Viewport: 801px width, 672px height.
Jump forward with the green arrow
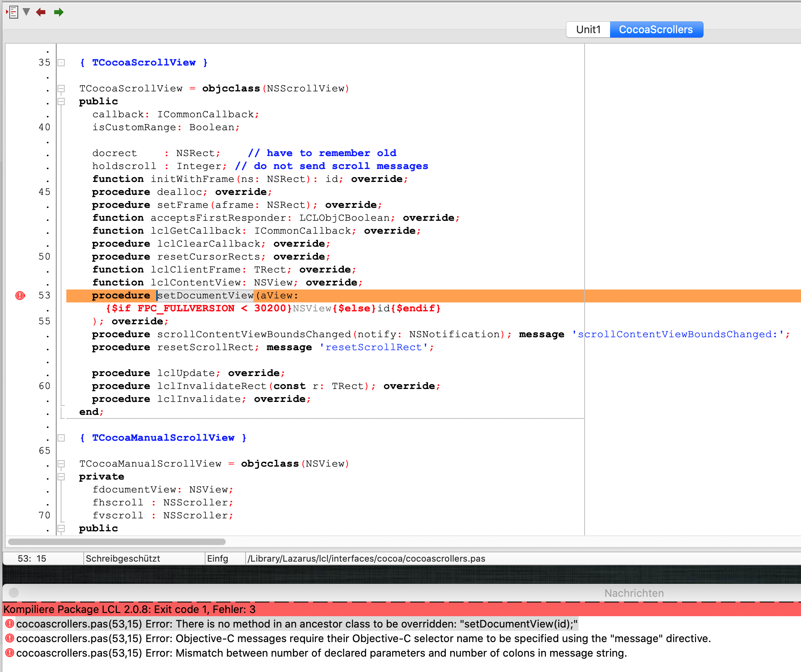59,12
